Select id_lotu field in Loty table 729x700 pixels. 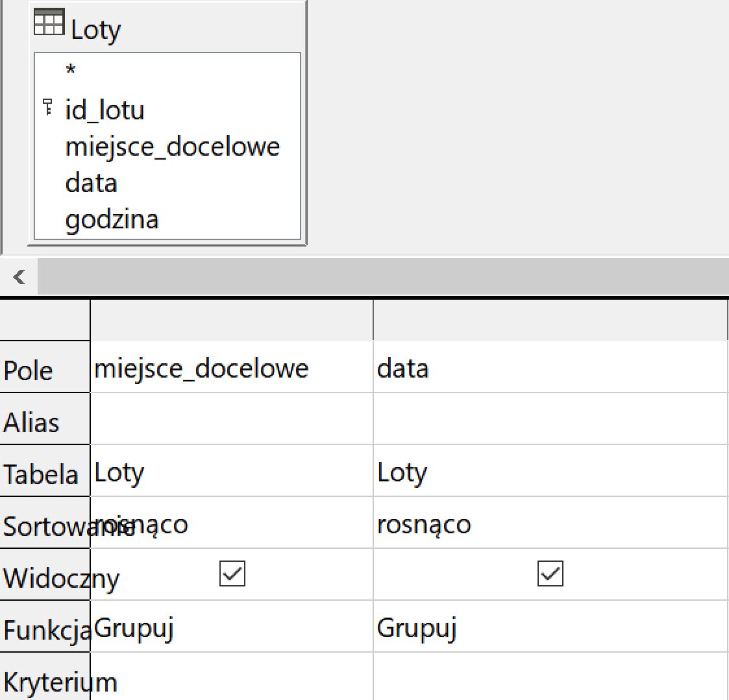click(x=105, y=110)
